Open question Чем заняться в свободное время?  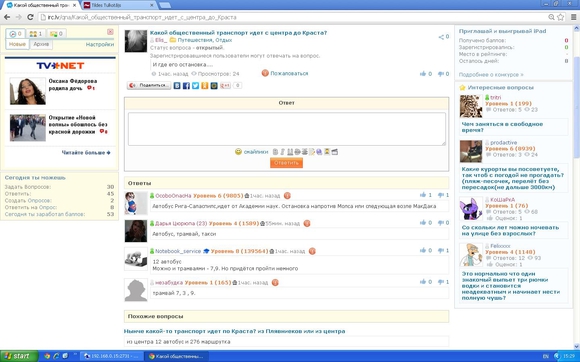[502, 127]
